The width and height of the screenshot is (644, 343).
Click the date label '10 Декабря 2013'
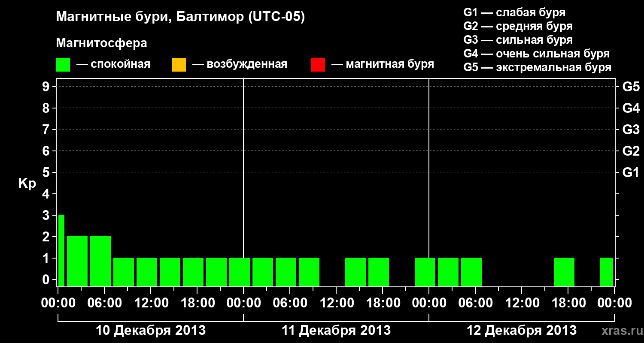pyautogui.click(x=151, y=331)
